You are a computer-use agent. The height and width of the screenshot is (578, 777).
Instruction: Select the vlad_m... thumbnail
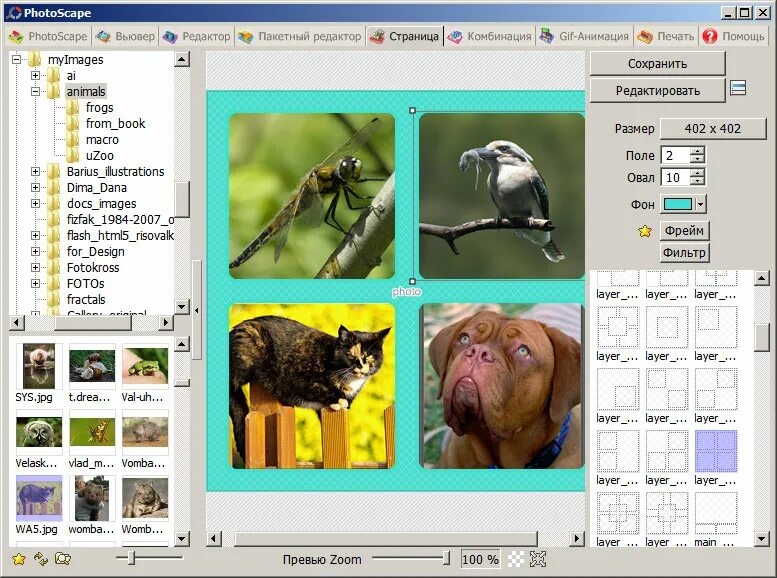pyautogui.click(x=92, y=433)
